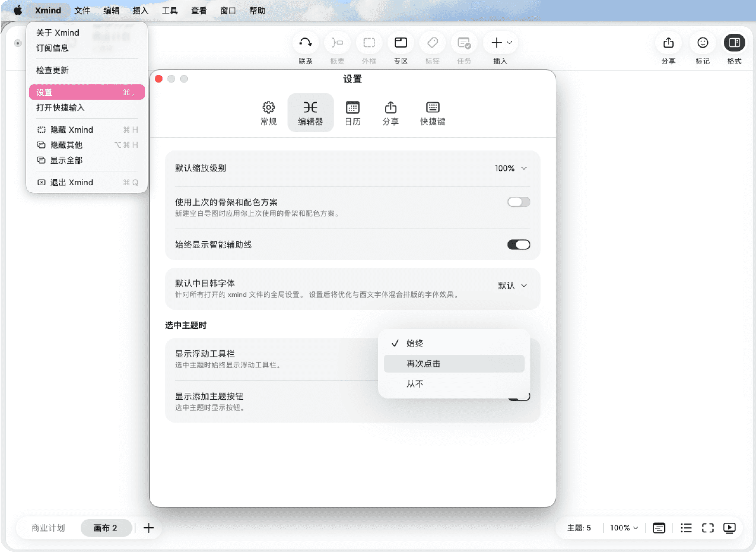Click the 标签 label toolbar icon

(432, 43)
